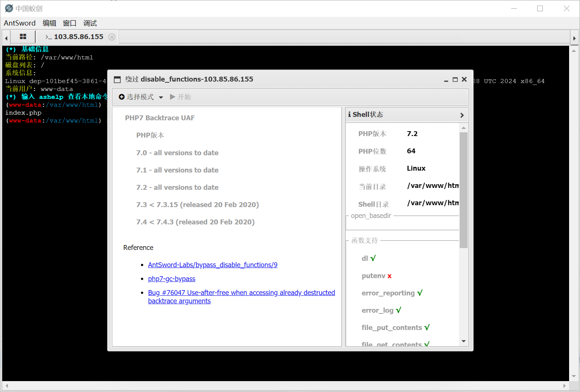This screenshot has height=392, width=580.
Task: Maximize the bypass disable_functions dialog
Action: point(455,80)
